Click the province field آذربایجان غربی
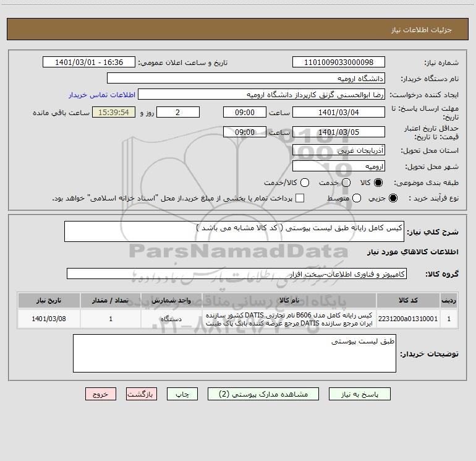The image size is (476, 461). pyautogui.click(x=339, y=150)
